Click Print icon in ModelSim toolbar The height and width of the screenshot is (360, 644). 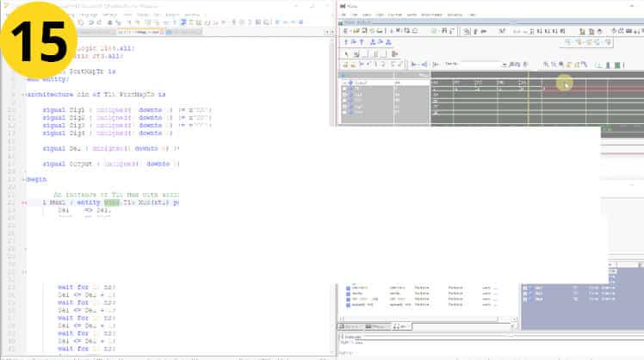[x=379, y=31]
